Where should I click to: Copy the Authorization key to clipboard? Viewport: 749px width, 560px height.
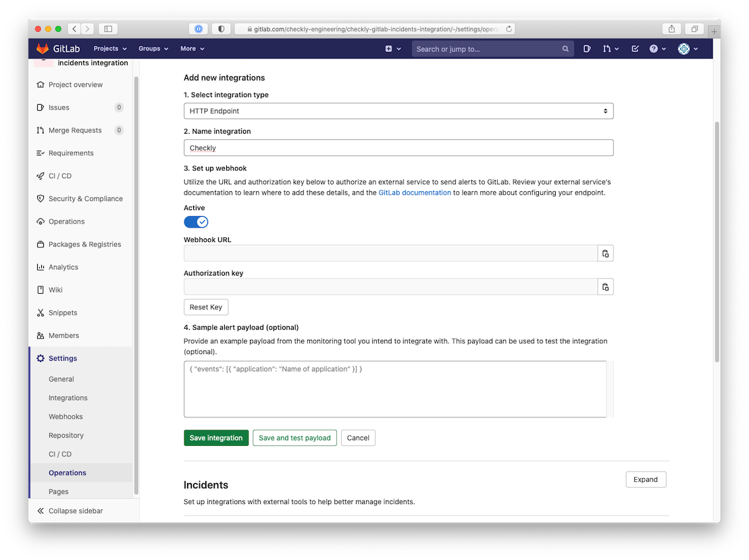(605, 286)
